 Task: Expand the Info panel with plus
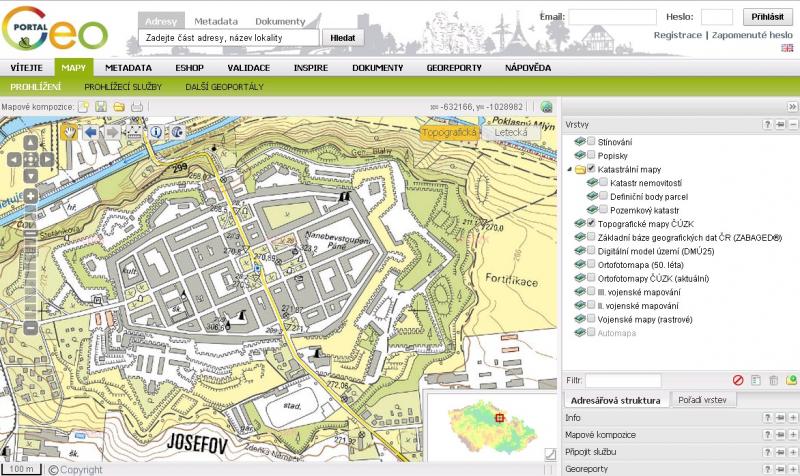(x=791, y=417)
